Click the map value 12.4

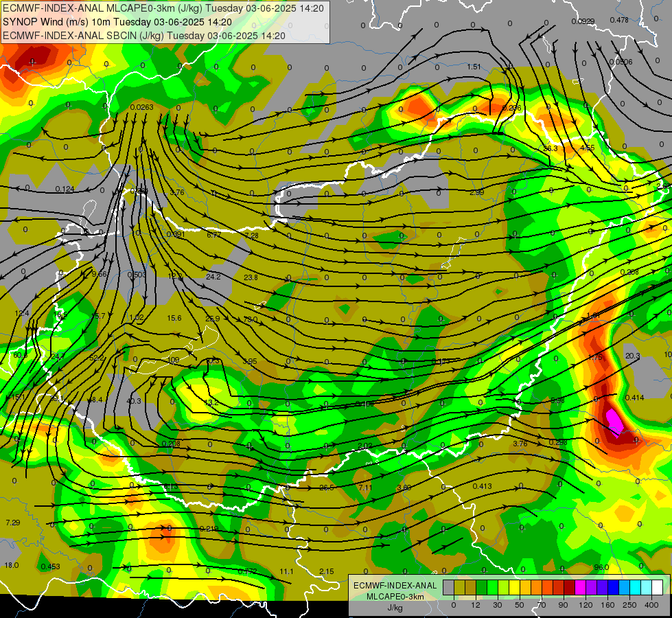click(x=22, y=313)
